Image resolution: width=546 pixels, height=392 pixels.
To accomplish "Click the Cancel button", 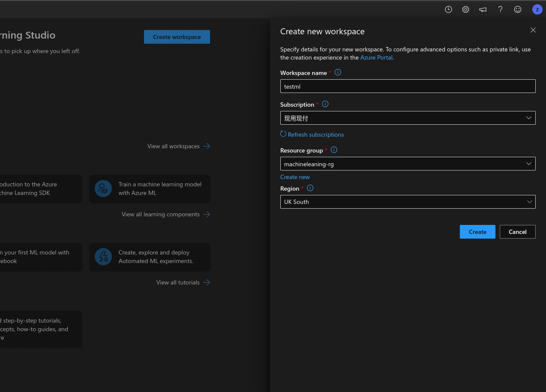I will (x=518, y=232).
